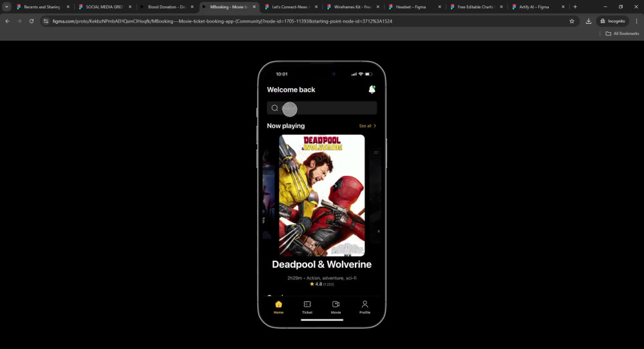Viewport: 644px width, 349px height.
Task: Switch to the Recents and Sharing tab
Action: click(41, 7)
